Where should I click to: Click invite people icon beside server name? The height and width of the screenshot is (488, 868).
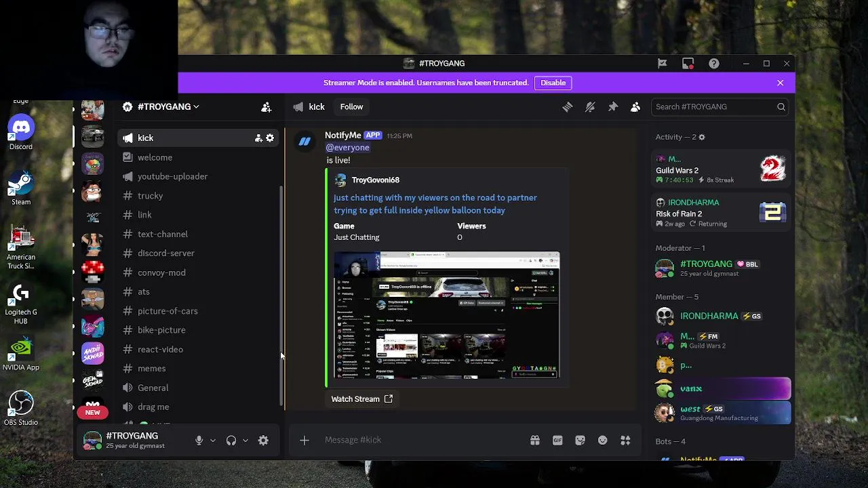267,107
